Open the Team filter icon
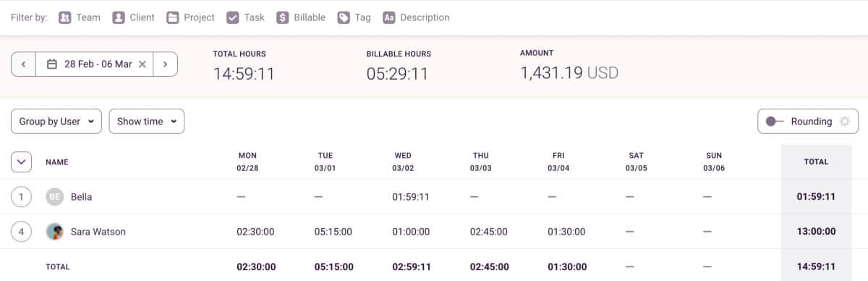868x281 pixels. coord(65,17)
